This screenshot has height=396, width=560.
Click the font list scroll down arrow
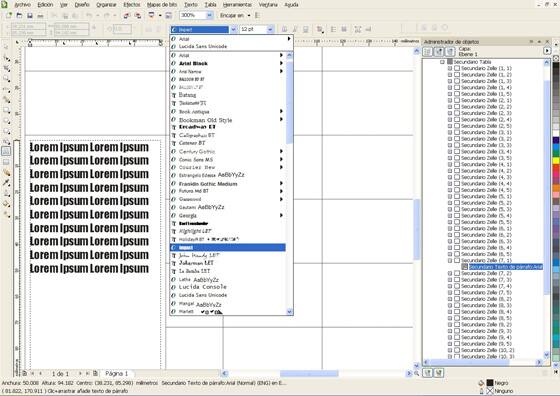(290, 312)
